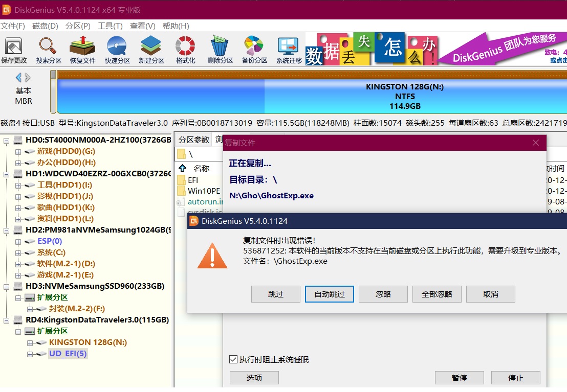Collapse the HD1 WDCWD40EZRZ tree node
This screenshot has height=392, width=567.
click(x=6, y=174)
